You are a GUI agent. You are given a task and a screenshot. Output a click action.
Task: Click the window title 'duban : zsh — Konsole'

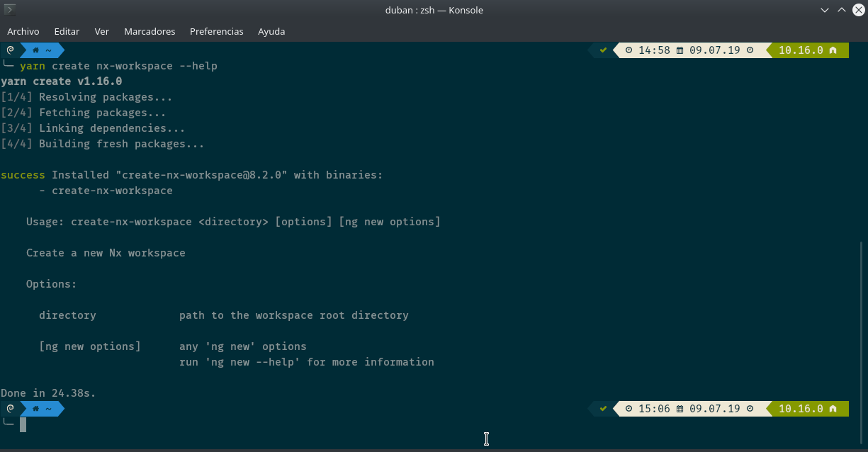point(434,10)
